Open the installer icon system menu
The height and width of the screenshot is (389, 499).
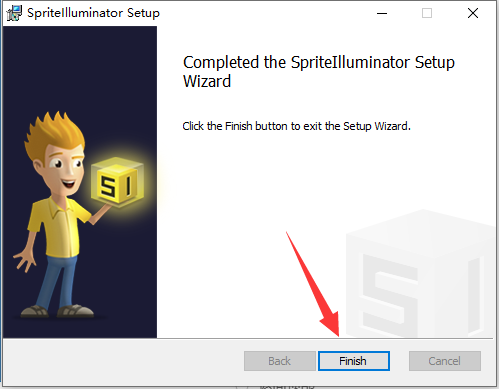pos(14,13)
